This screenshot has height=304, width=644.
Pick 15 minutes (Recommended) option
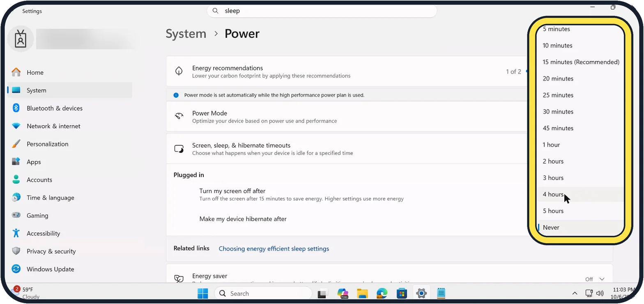(x=581, y=62)
